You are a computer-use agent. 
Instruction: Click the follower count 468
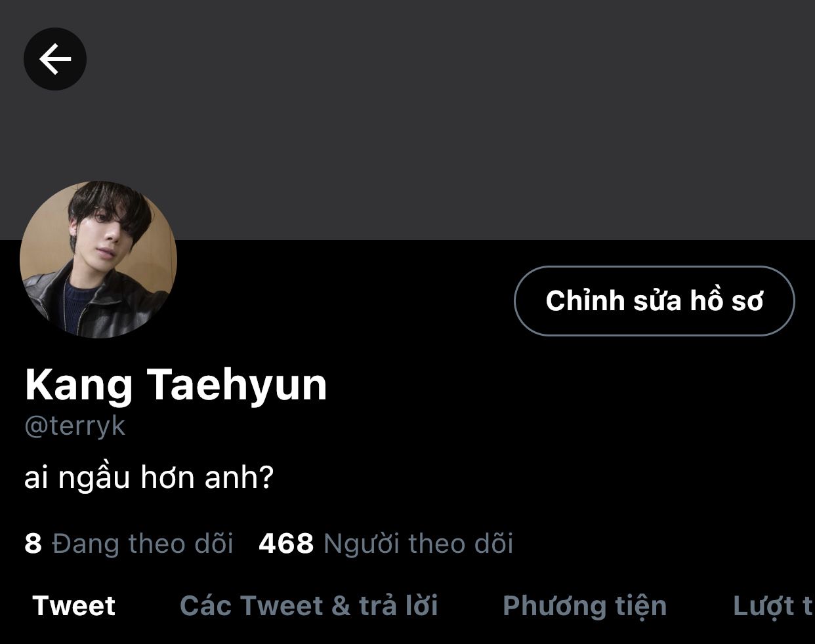[x=286, y=544]
